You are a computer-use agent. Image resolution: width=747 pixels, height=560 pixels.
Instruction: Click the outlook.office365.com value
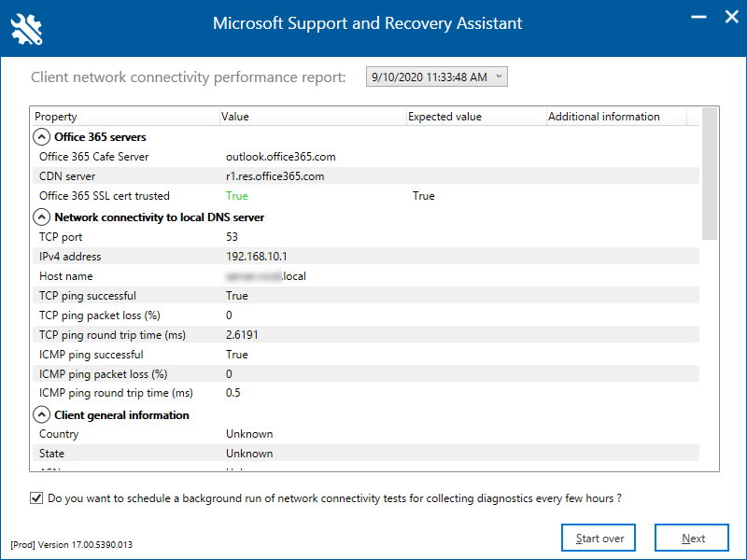[281, 157]
